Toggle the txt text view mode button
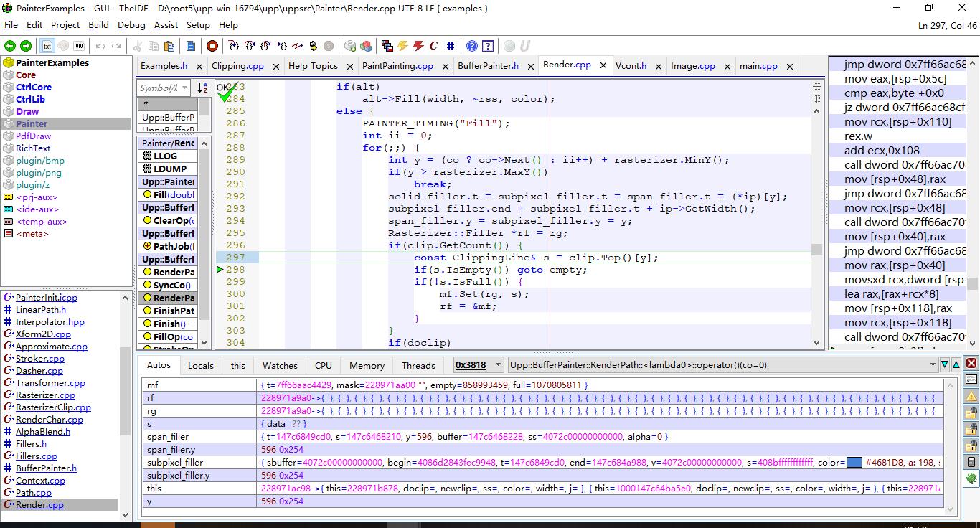The image size is (980, 528). tap(47, 46)
